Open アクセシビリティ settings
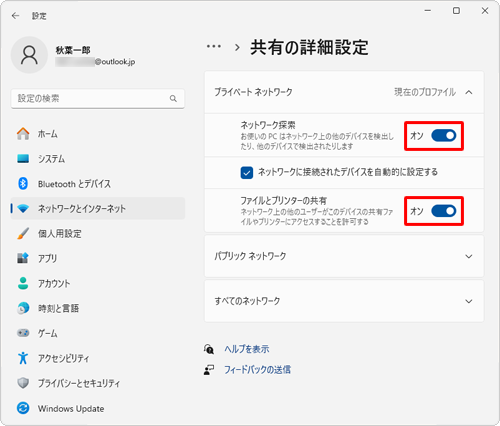This screenshot has height=426, width=500. [x=98, y=358]
